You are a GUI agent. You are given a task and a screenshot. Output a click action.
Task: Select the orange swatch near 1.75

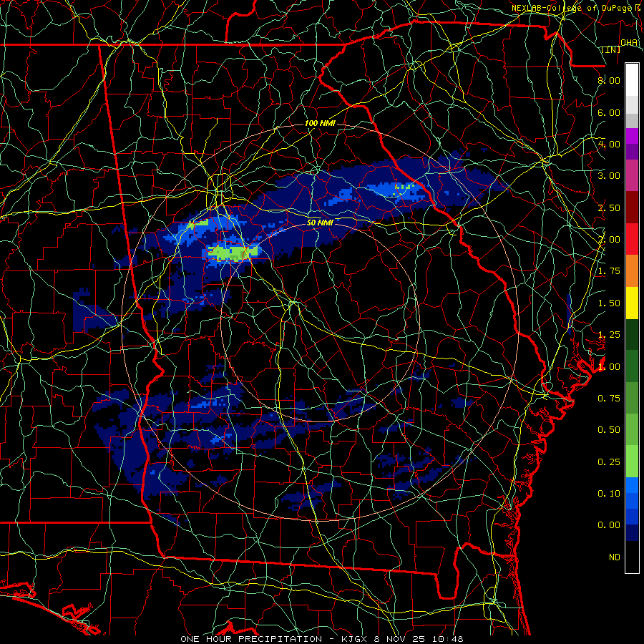point(632,271)
